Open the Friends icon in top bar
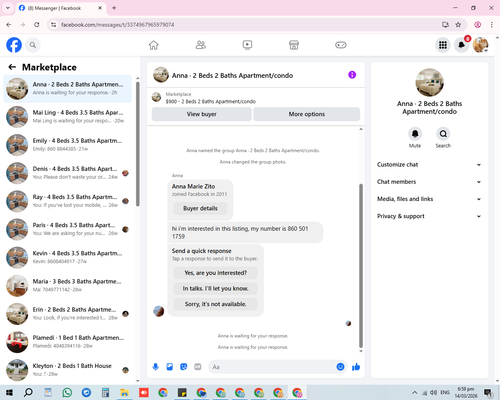The image size is (500, 400). pos(201,45)
